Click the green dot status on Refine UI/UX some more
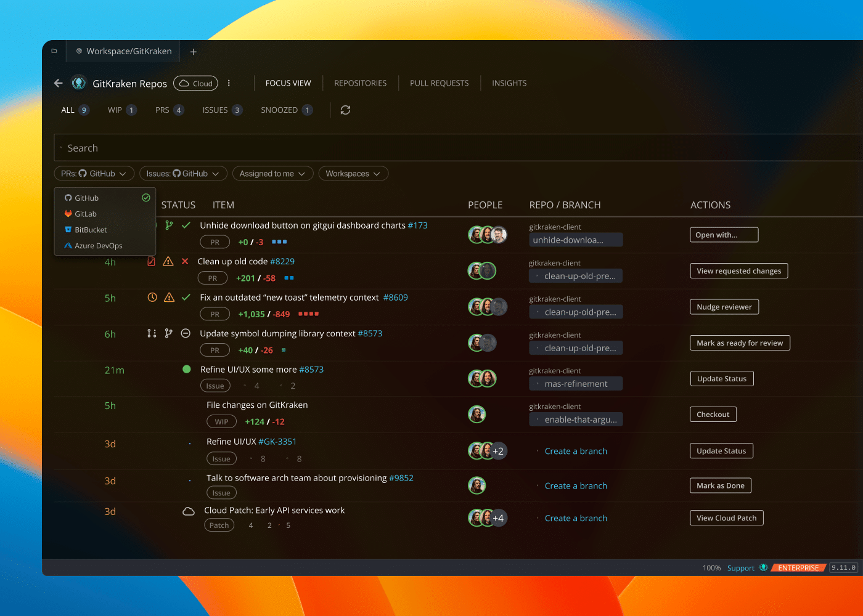863x616 pixels. 187,369
